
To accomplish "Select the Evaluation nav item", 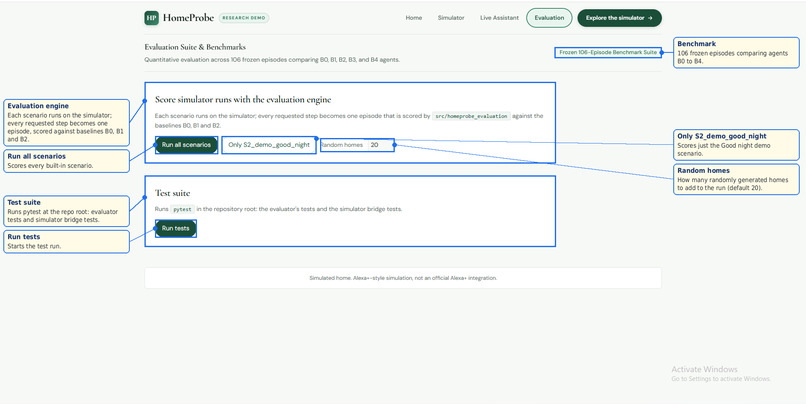I will (x=549, y=18).
